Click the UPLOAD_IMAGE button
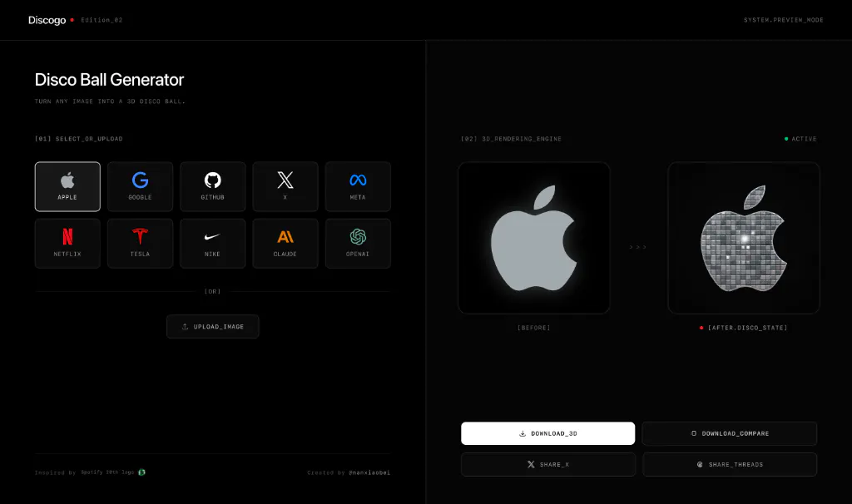This screenshot has width=852, height=504. click(x=212, y=326)
